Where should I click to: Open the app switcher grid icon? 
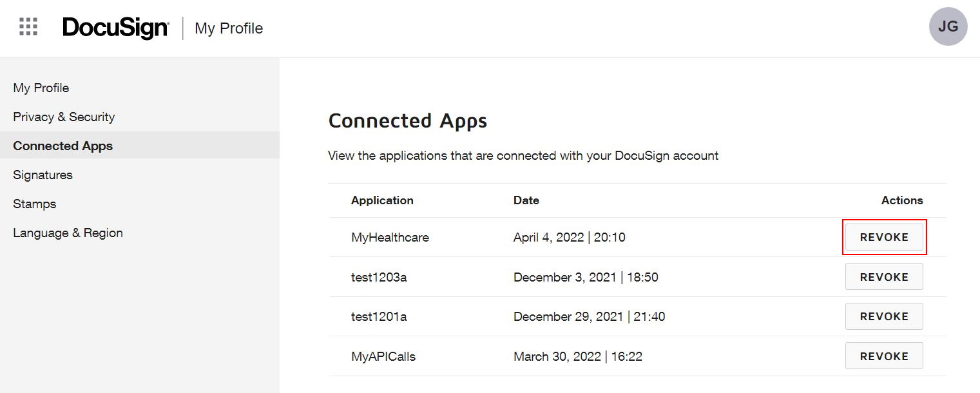click(x=28, y=27)
